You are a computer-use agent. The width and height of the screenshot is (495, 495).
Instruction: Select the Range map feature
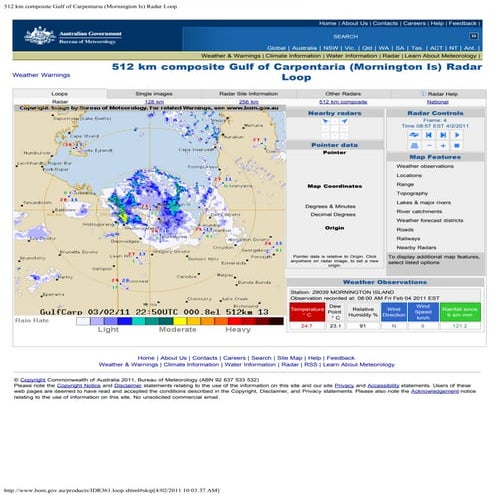pos(405,184)
